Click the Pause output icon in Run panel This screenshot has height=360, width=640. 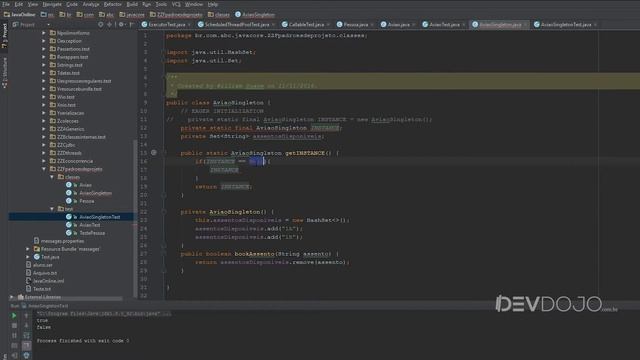pos(14,335)
